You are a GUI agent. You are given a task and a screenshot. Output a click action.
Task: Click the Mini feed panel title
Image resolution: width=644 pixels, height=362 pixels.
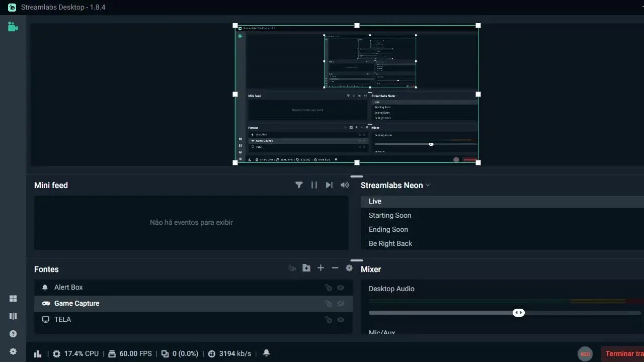(51, 185)
